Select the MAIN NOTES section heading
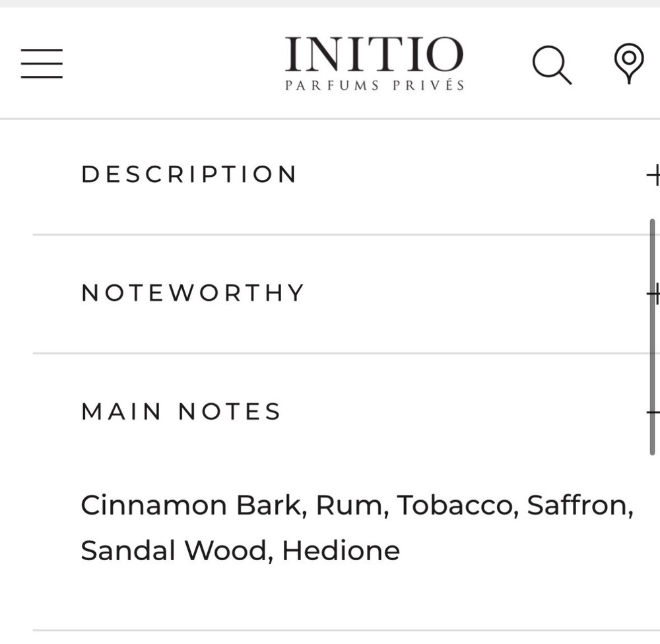The width and height of the screenshot is (660, 644). click(181, 412)
